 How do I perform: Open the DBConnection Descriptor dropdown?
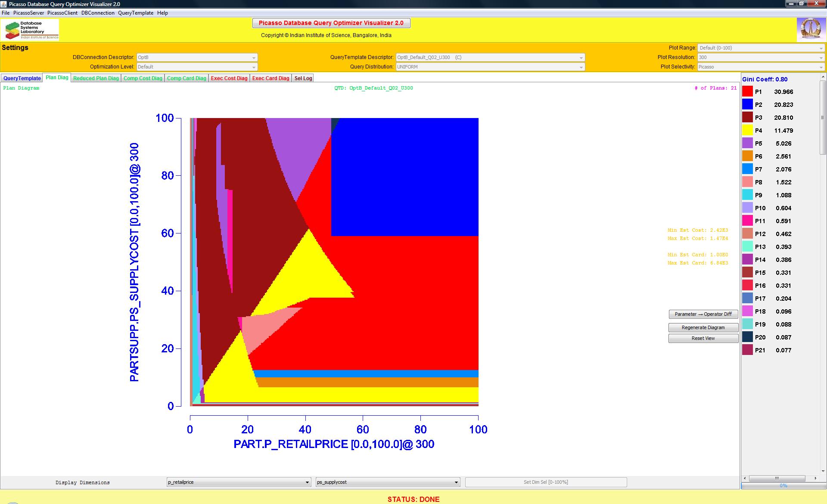point(197,57)
